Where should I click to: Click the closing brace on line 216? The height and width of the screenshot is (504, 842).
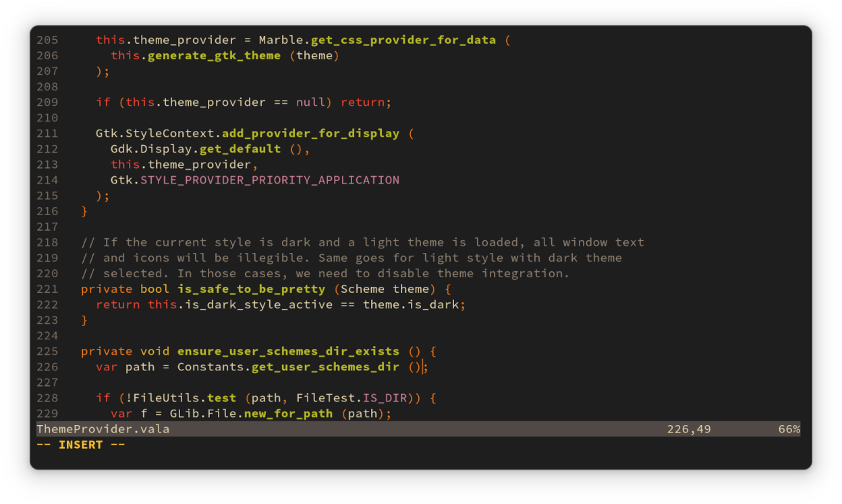pos(84,211)
